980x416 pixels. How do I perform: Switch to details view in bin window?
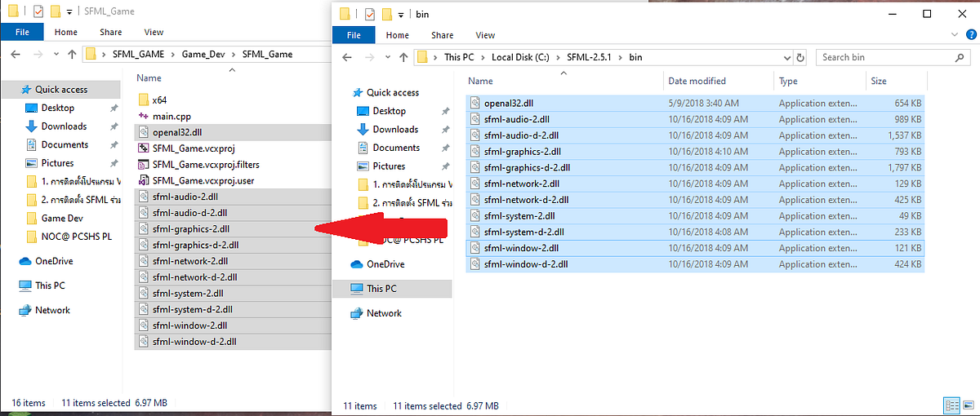click(x=951, y=406)
